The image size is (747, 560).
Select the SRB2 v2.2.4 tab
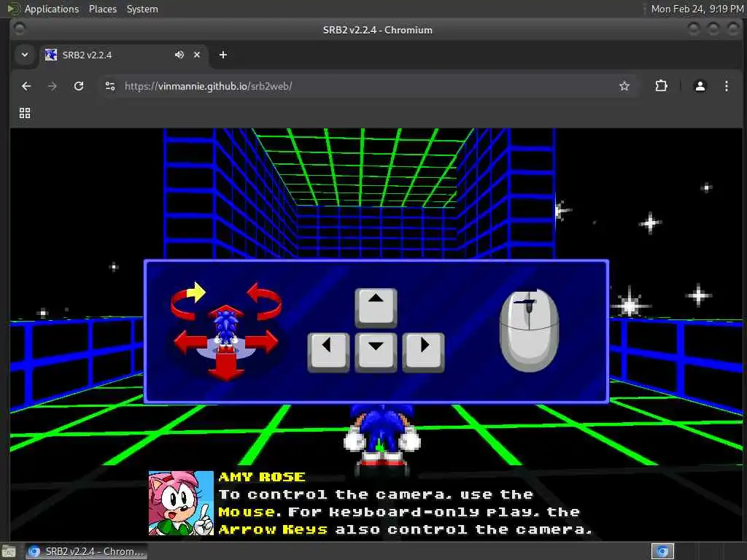click(x=124, y=55)
